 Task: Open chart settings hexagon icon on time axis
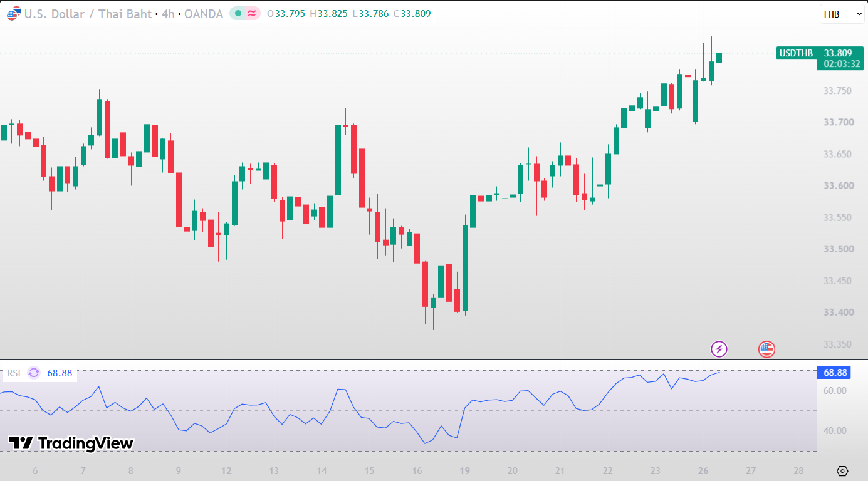pos(842,471)
